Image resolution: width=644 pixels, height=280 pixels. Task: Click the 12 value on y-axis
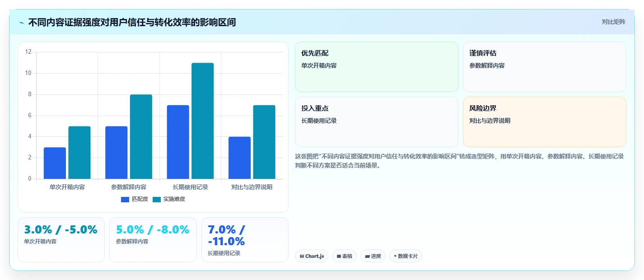click(x=28, y=52)
